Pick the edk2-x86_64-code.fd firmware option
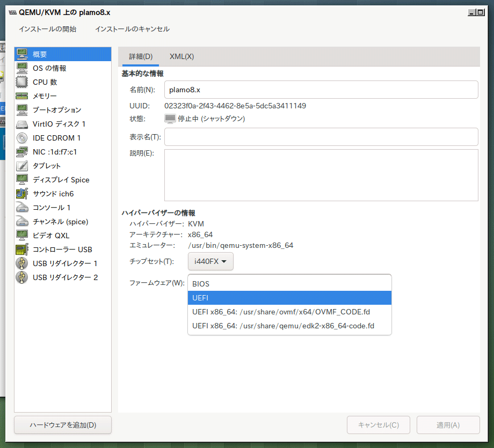This screenshot has height=448, width=494. [x=289, y=326]
